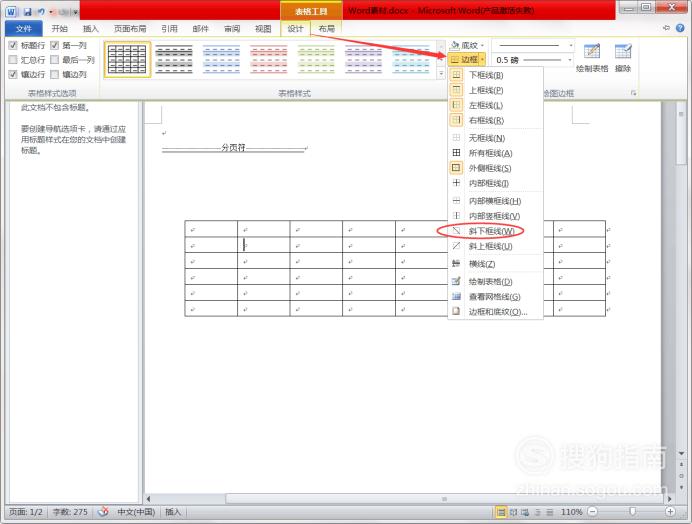The height and width of the screenshot is (524, 692).
Task: Click the zoom in plus button
Action: 670,512
